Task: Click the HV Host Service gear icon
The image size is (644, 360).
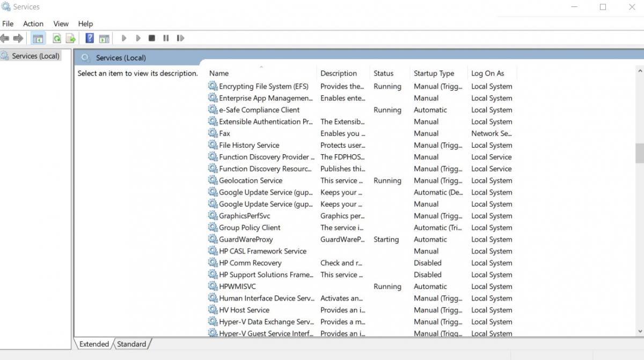Action: tap(213, 310)
